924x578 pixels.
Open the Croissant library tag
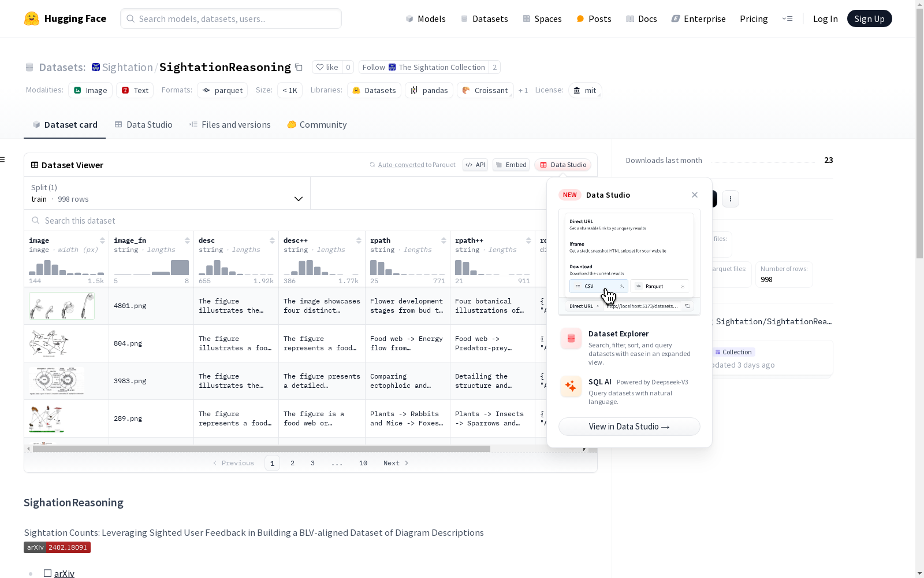485,90
